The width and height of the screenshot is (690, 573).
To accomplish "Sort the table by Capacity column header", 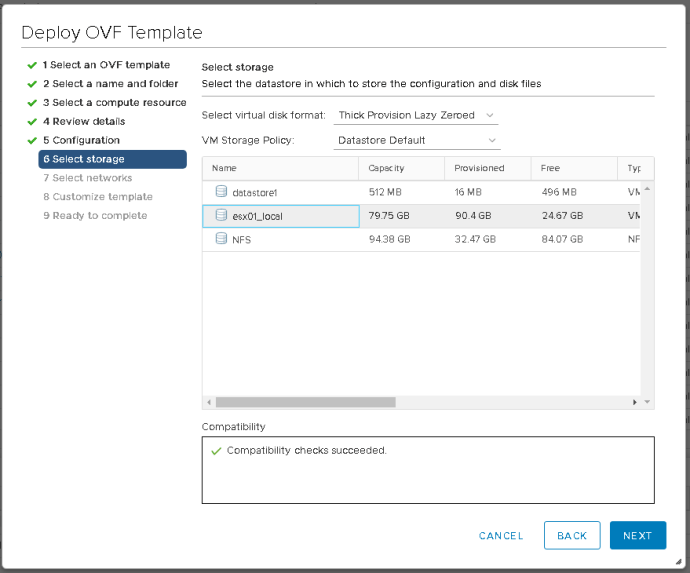I will (x=386, y=168).
